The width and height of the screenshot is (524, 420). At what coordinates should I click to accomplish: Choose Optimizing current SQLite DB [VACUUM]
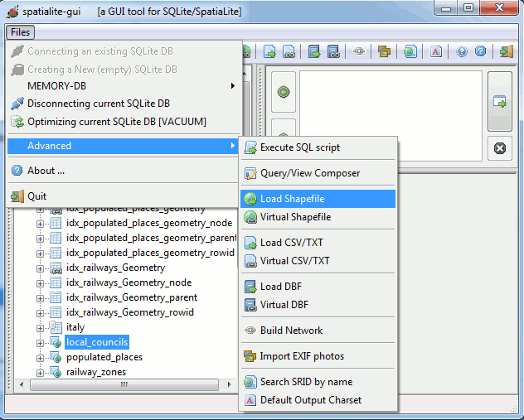pos(124,122)
